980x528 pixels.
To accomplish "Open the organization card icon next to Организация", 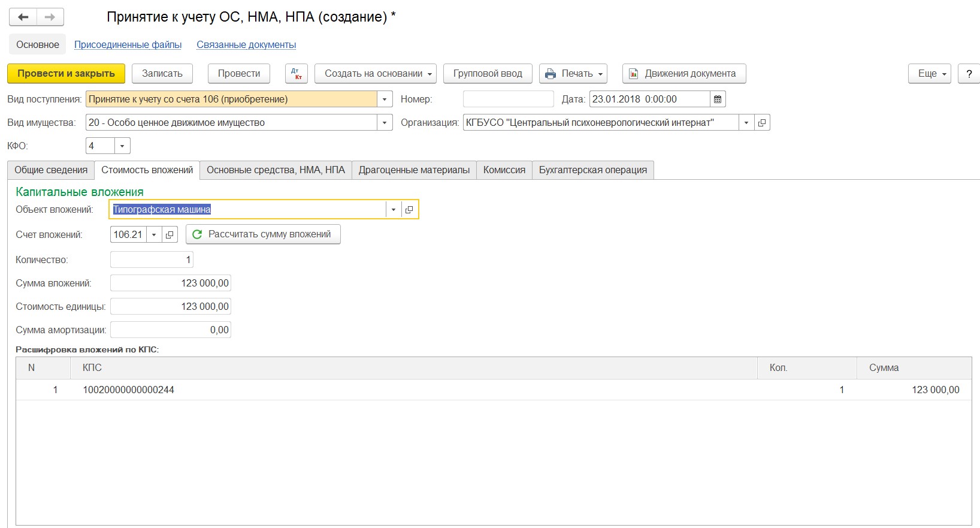I will (x=762, y=123).
